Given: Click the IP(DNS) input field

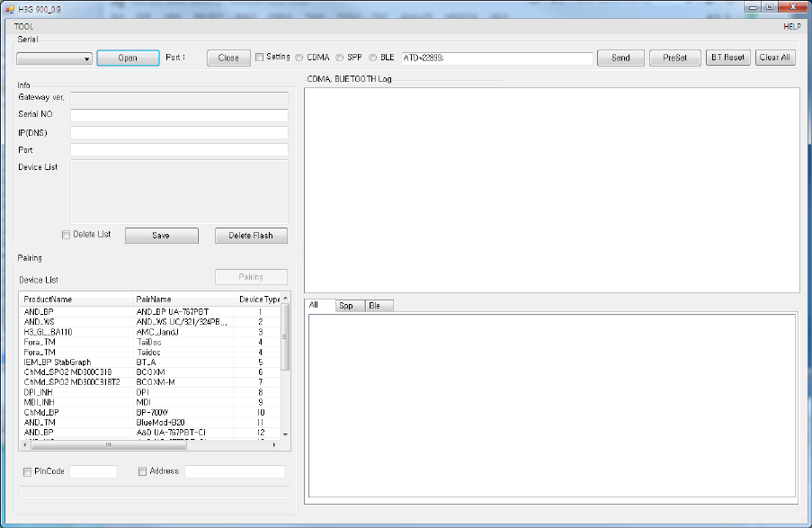Looking at the screenshot, I should [179, 132].
